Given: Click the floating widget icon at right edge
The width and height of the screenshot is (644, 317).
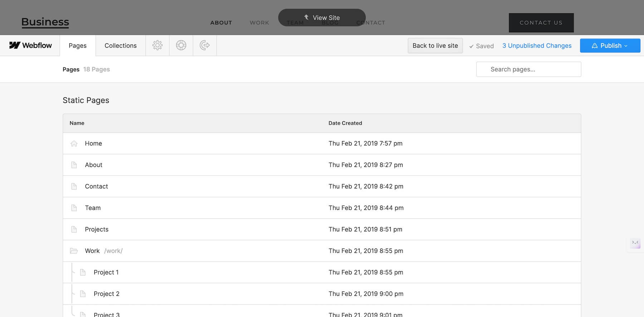Looking at the screenshot, I should [x=635, y=243].
